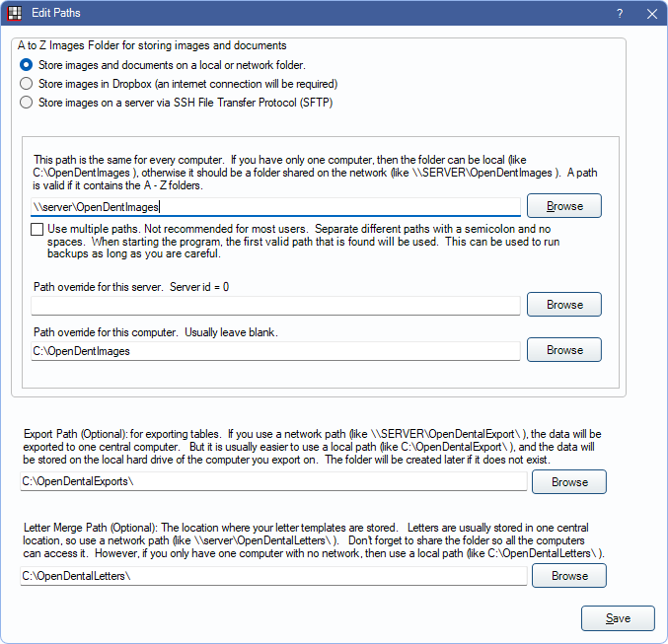Screen dimensions: 668x644
Task: Open help with the question mark button
Action: pyautogui.click(x=620, y=14)
